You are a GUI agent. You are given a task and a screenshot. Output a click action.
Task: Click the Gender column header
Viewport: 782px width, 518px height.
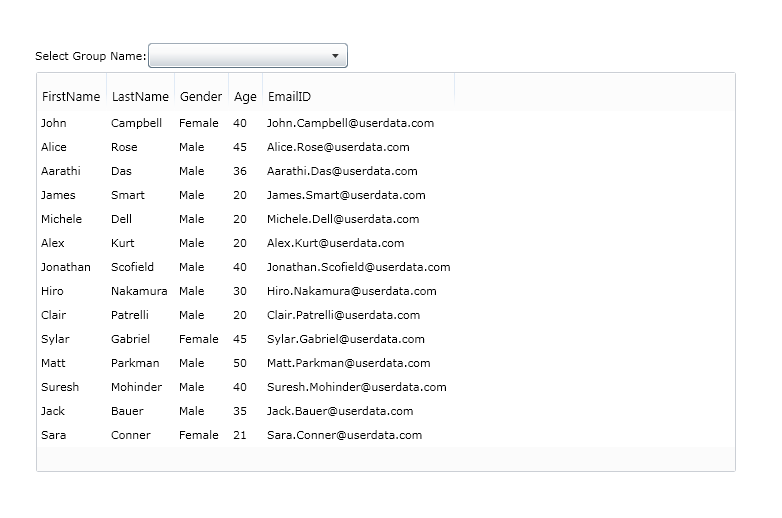click(x=201, y=96)
